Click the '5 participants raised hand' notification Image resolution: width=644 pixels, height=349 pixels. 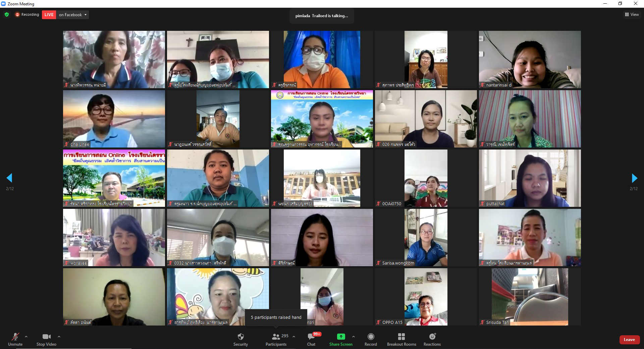(x=276, y=317)
